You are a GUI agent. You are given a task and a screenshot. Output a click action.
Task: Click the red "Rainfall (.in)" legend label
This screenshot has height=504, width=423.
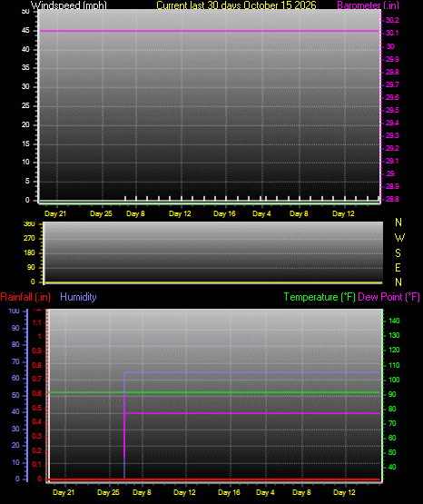25,297
